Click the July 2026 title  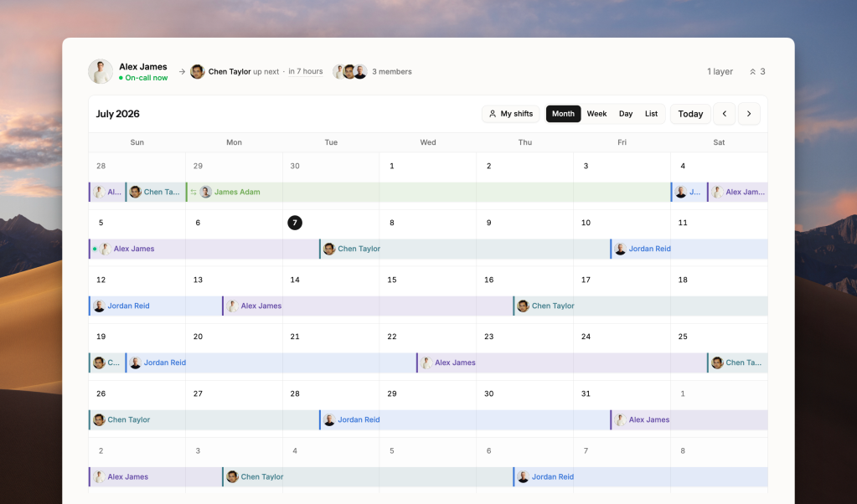tap(117, 114)
